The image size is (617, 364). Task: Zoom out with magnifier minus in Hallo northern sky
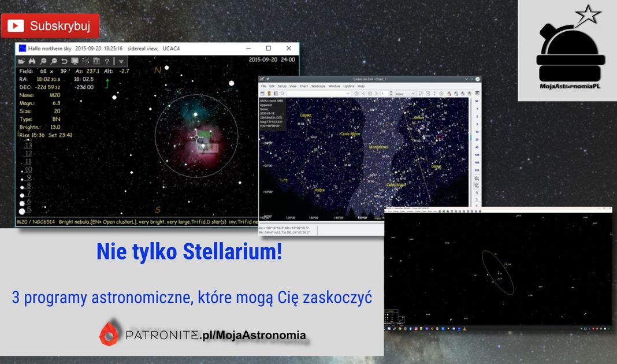[54, 61]
